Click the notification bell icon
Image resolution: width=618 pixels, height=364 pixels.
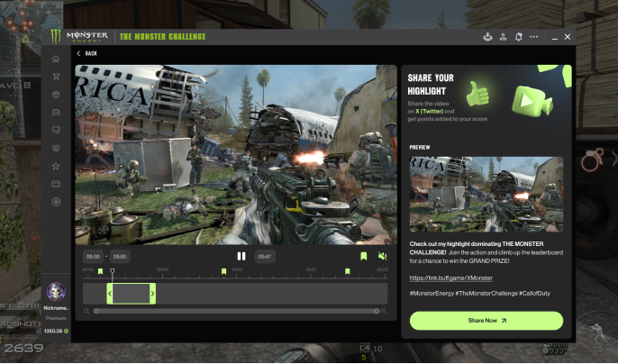[519, 37]
